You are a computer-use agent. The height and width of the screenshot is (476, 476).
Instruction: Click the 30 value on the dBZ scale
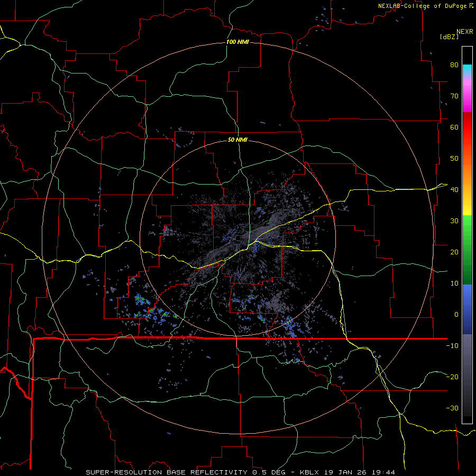[x=454, y=221]
